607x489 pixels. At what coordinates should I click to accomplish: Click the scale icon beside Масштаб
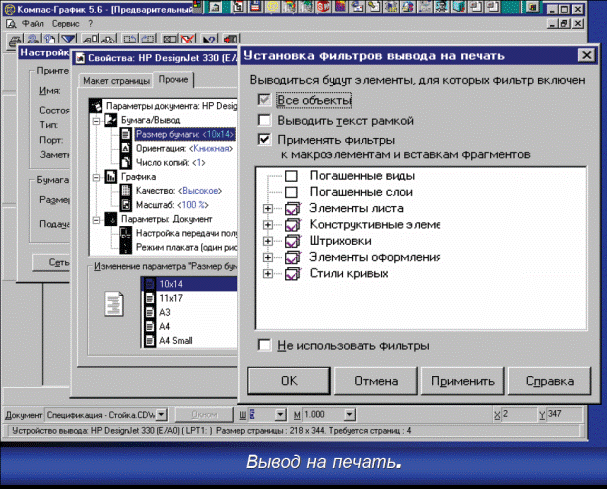point(125,205)
